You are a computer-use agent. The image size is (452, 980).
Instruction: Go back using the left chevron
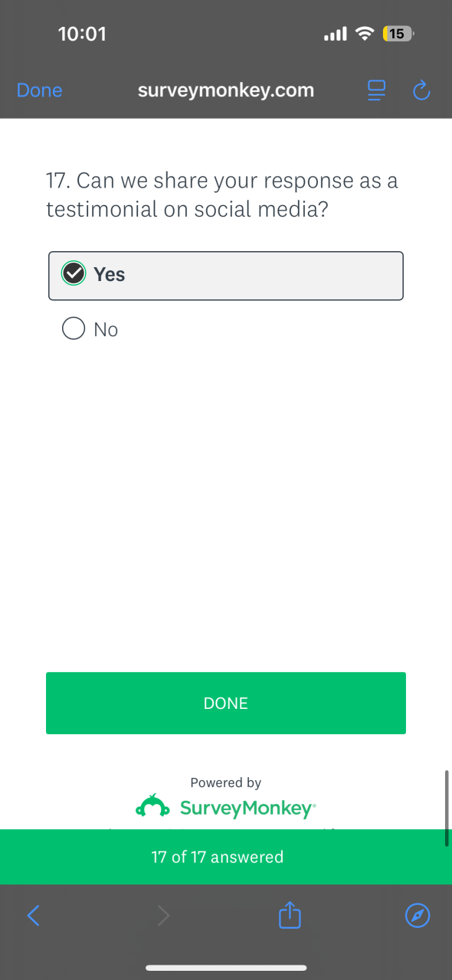pos(33,915)
